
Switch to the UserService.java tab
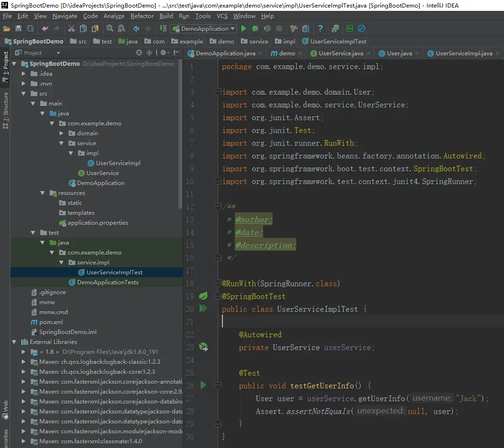(x=340, y=53)
